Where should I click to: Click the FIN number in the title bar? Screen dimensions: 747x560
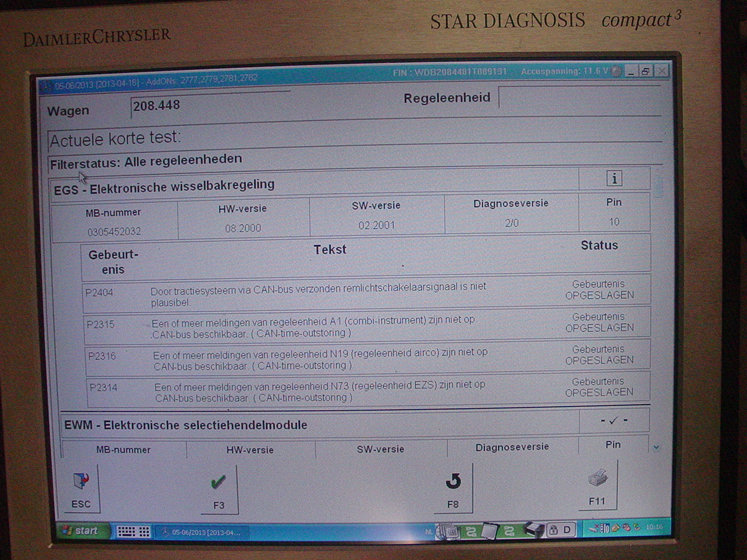coord(449,72)
